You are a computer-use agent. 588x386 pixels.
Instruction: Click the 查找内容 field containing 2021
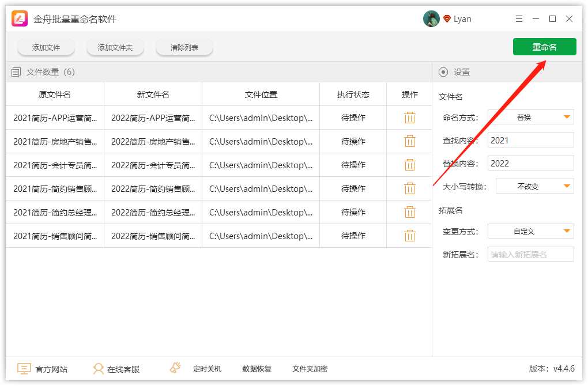[530, 140]
